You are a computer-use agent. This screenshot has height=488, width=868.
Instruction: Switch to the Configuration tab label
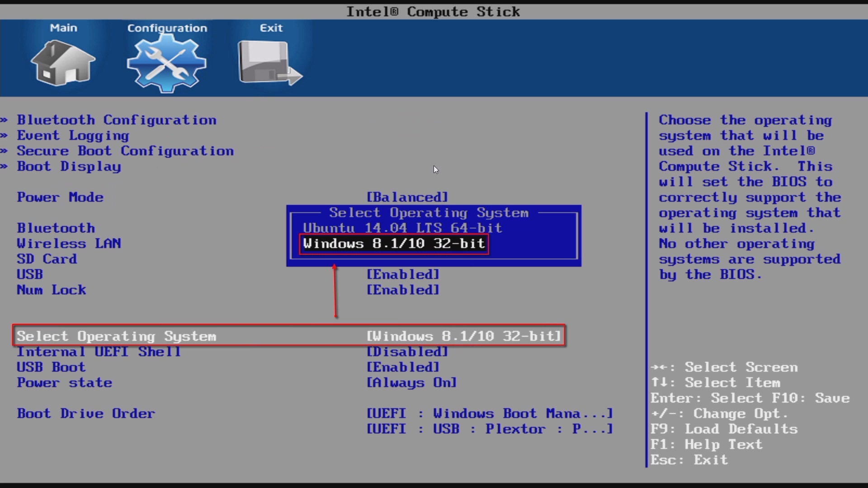click(167, 28)
